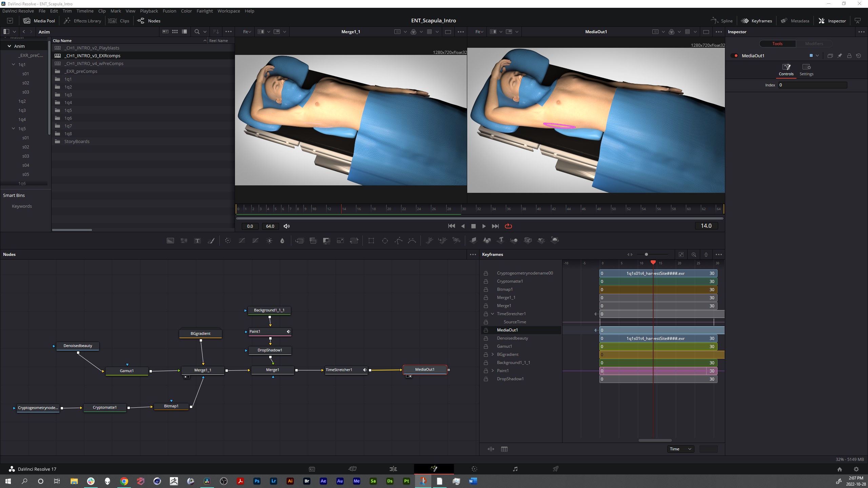Add a Resize node from toolbar
868x488 pixels.
pos(340,241)
